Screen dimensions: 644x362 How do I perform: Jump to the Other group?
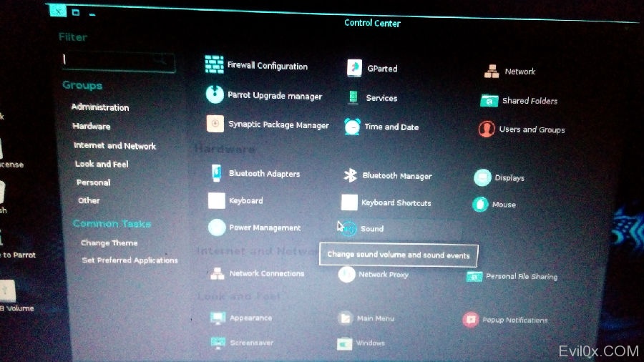[x=89, y=200]
